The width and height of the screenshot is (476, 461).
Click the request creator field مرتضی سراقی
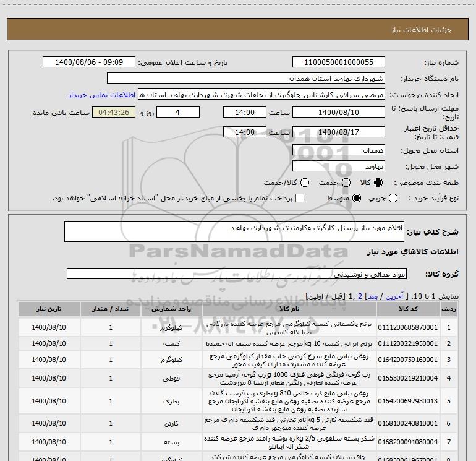tap(261, 95)
